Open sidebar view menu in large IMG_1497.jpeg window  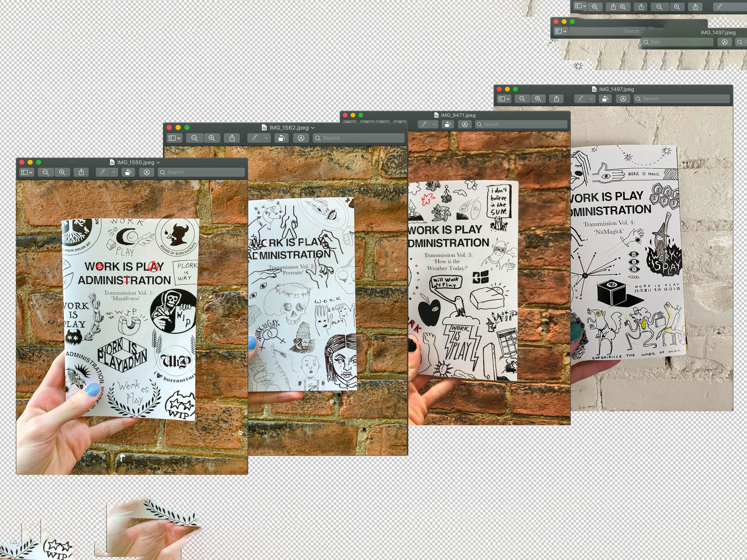point(504,99)
